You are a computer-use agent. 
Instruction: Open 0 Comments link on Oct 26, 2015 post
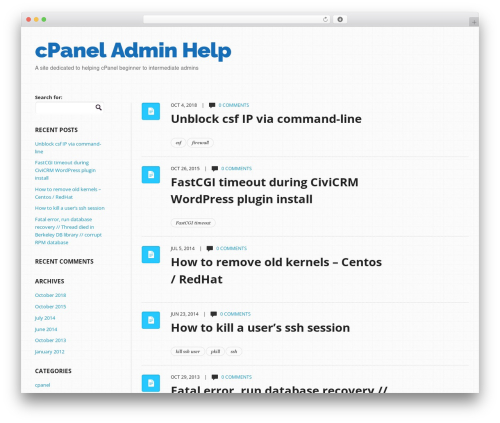coord(236,169)
